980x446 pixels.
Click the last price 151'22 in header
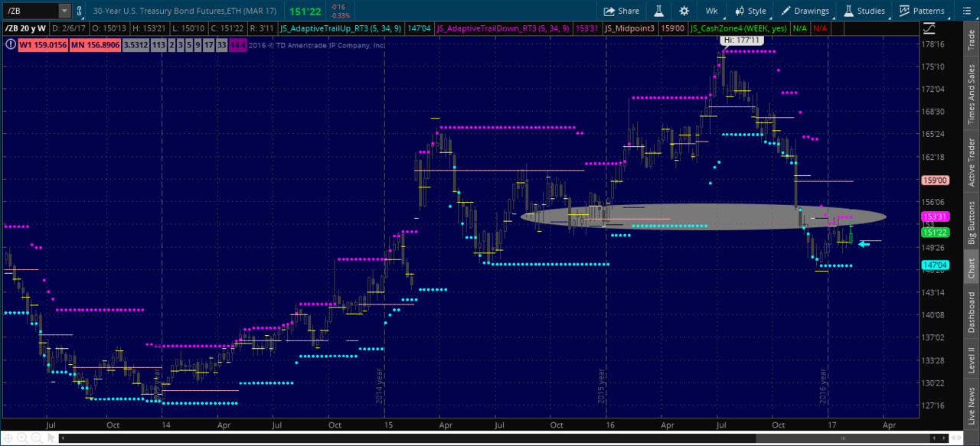[x=304, y=11]
